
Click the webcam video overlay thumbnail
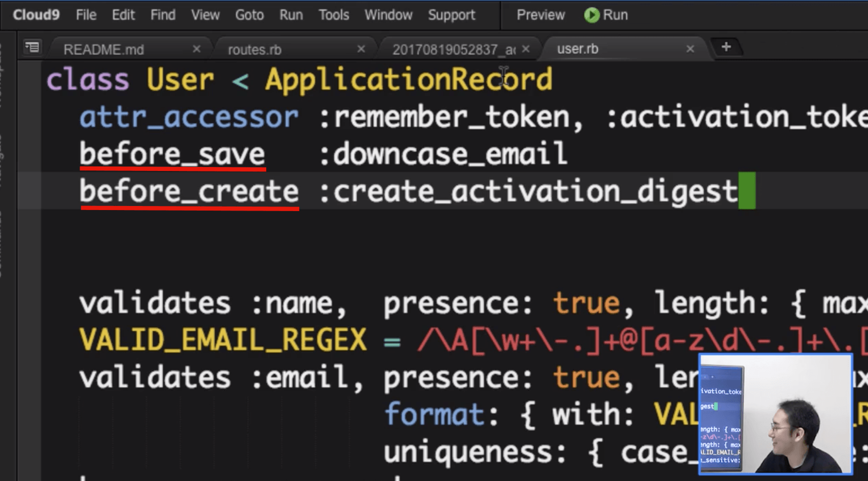[x=775, y=415]
